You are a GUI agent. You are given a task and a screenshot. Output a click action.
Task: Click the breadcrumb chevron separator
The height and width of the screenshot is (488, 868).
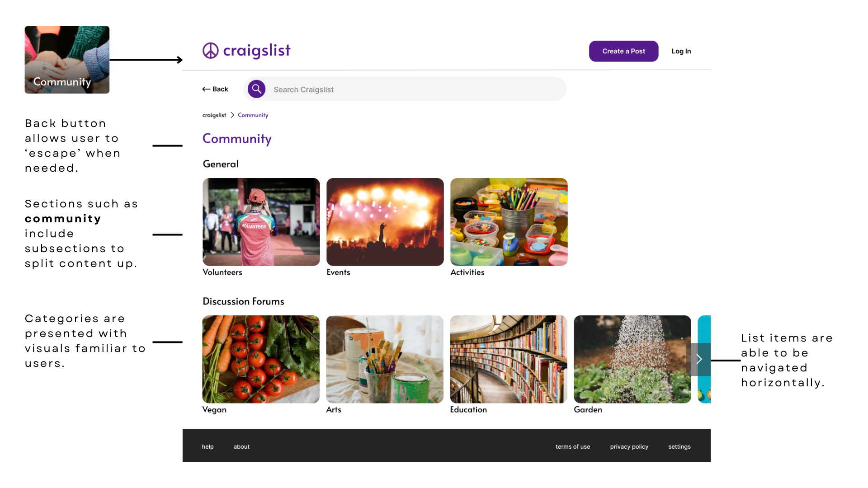click(x=232, y=115)
